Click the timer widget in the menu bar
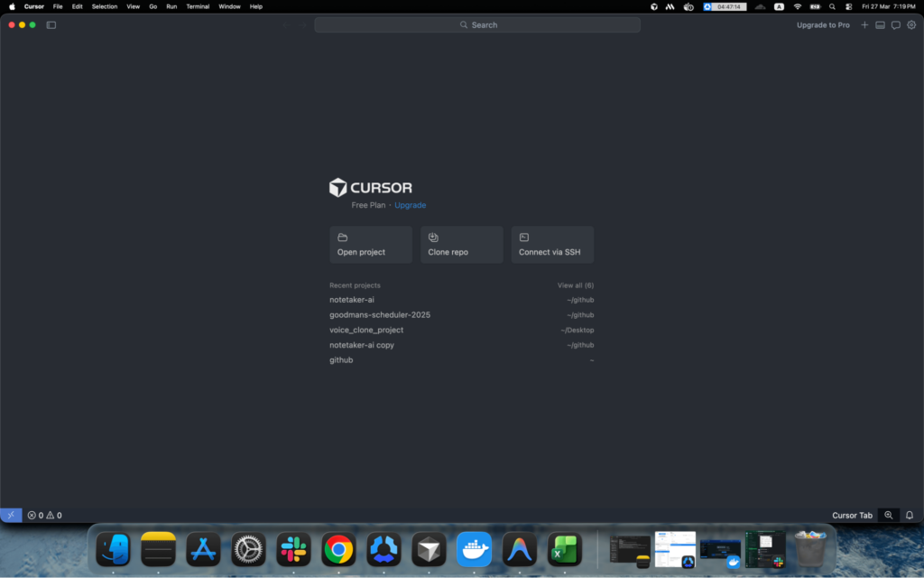Image resolution: width=924 pixels, height=578 pixels. 727,6
